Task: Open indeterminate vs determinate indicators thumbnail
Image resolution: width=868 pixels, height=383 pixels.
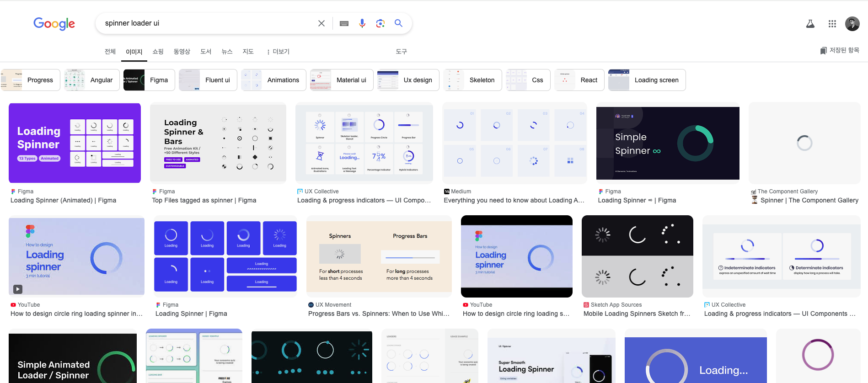Action: point(782,256)
